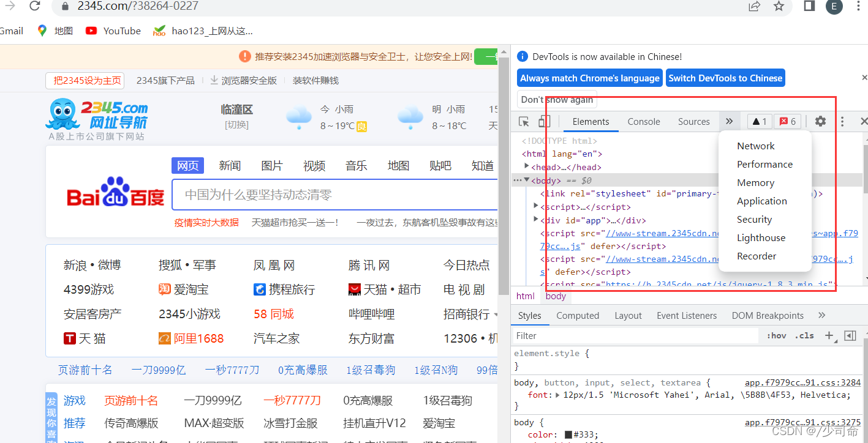Close the DevTools language infobar
Viewport: 868px width, 443px height.
pos(864,78)
